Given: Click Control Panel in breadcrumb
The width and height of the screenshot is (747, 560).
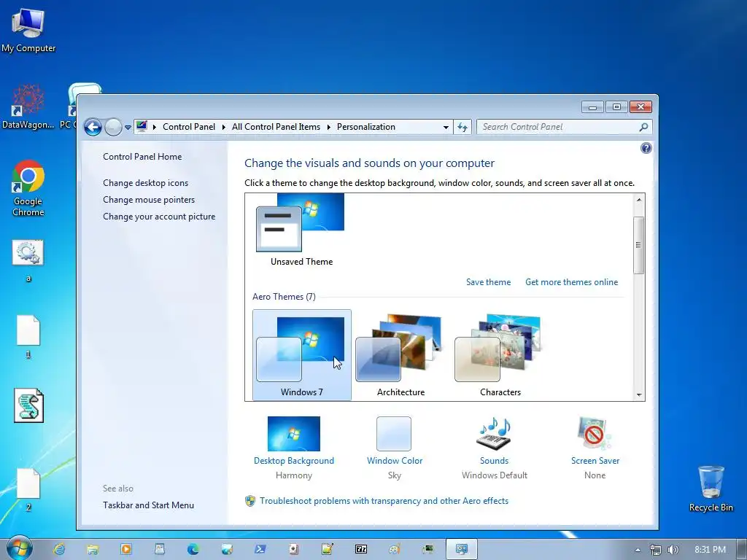Looking at the screenshot, I should click(189, 127).
